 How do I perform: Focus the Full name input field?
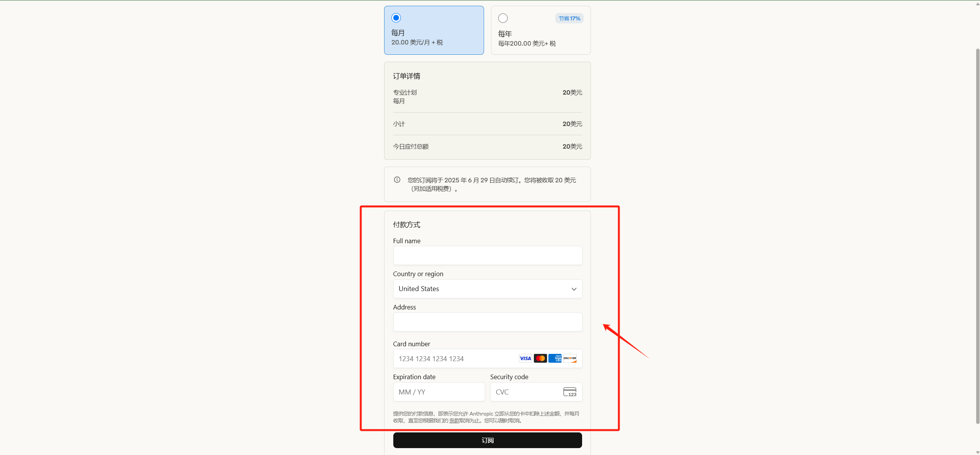488,255
